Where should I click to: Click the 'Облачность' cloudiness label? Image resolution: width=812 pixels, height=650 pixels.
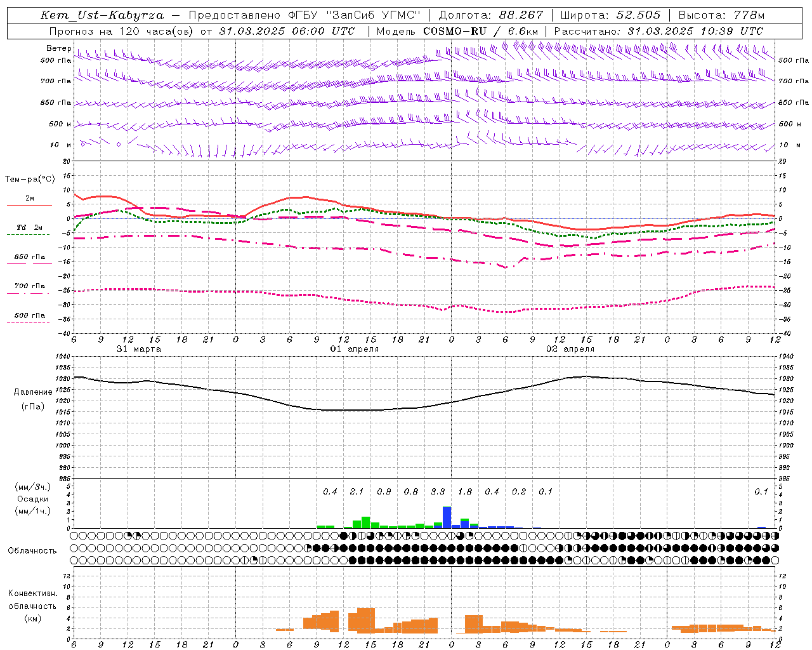(x=32, y=551)
